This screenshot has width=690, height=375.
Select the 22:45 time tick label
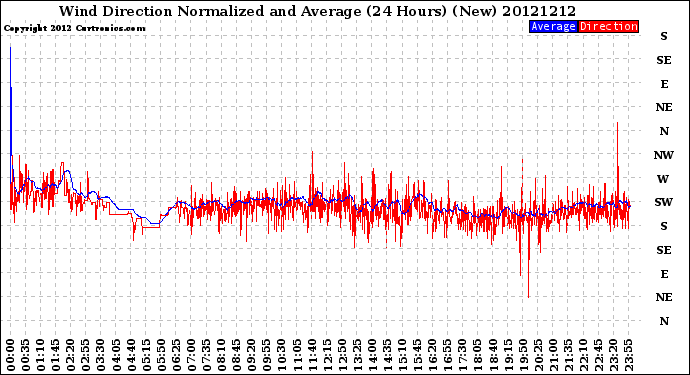598,355
